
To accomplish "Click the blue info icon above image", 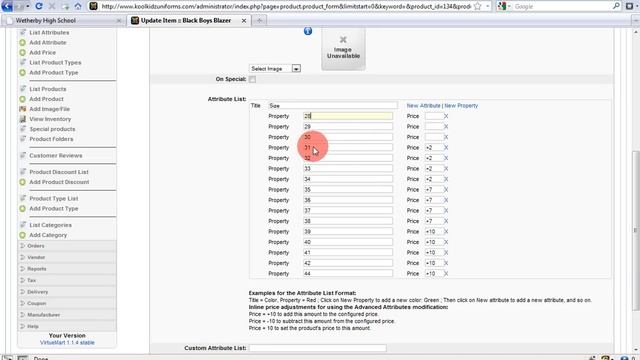I will (x=308, y=31).
